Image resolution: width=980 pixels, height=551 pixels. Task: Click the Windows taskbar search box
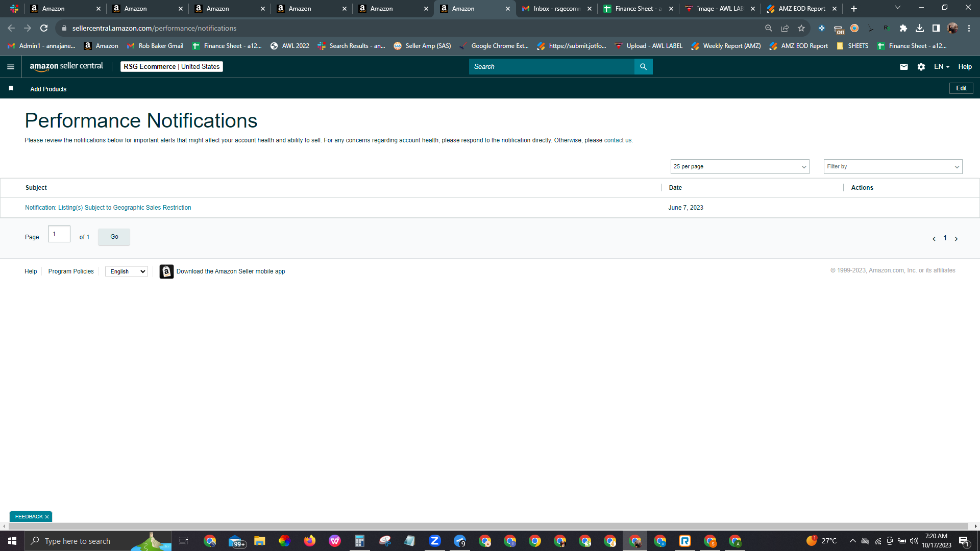(x=98, y=541)
